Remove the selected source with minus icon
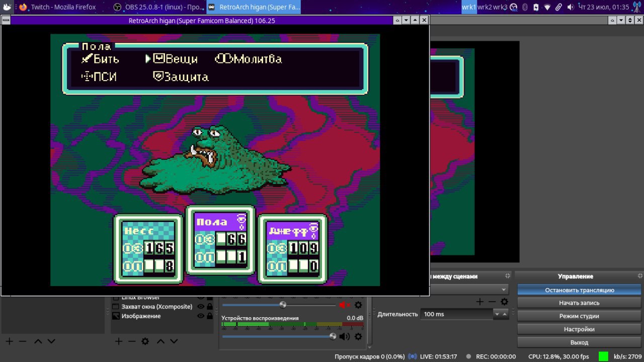Image resolution: width=644 pixels, height=362 pixels. tap(132, 341)
